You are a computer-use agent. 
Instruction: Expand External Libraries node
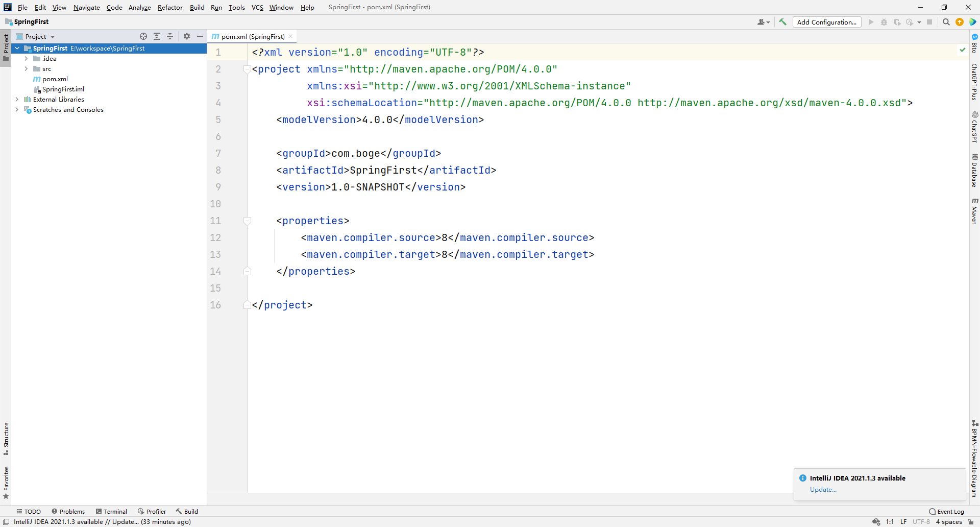point(17,99)
